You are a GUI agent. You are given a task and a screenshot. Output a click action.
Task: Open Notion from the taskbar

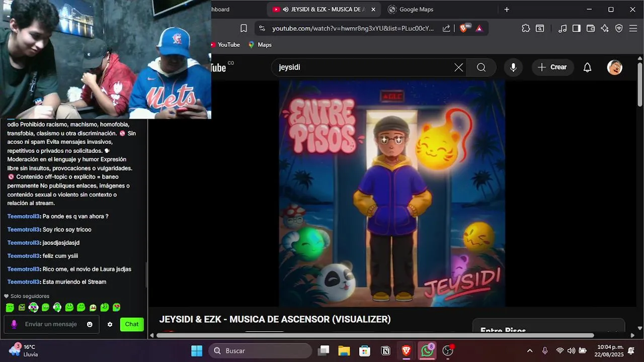click(386, 351)
